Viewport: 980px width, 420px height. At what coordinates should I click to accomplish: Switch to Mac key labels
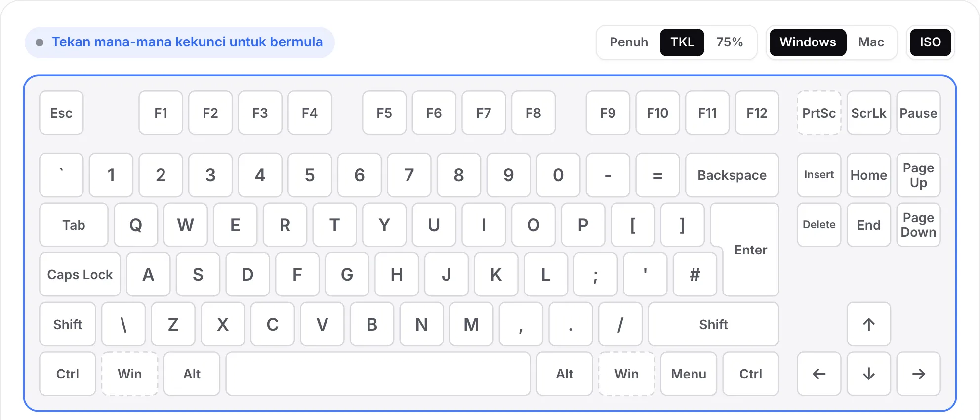[x=870, y=42]
